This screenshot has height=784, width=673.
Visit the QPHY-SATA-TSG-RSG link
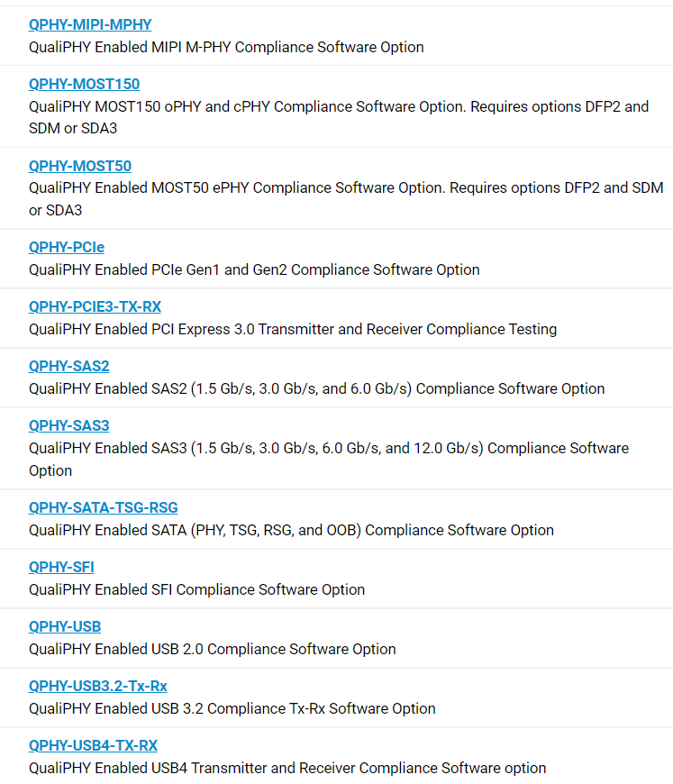(104, 508)
